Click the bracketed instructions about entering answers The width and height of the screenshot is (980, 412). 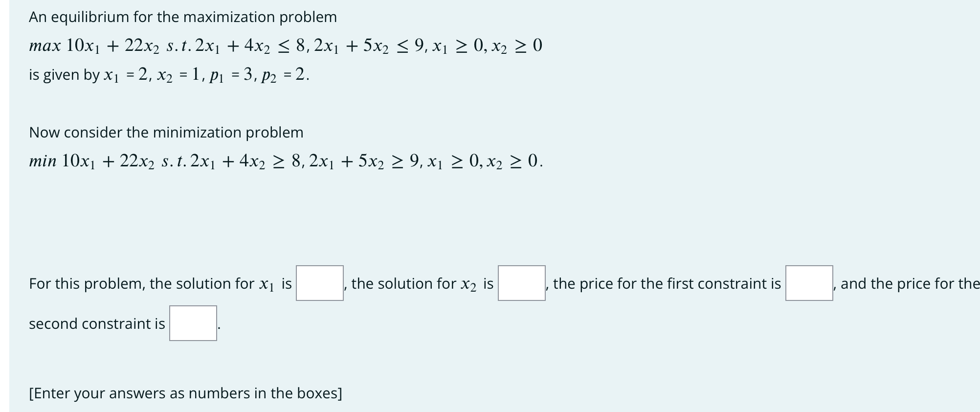click(x=186, y=392)
